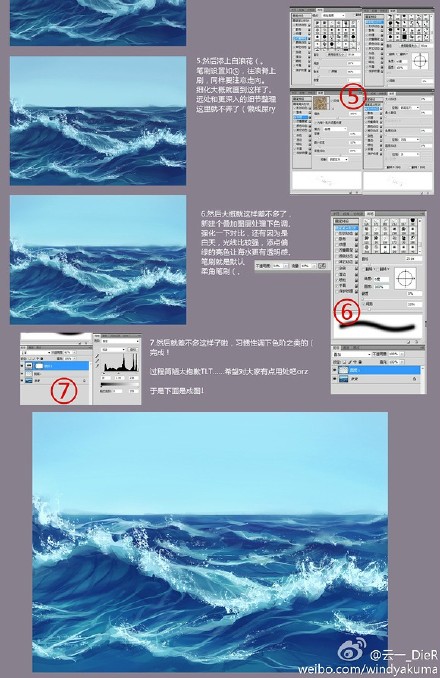Screen dimensions: 440x678
Task: Click lock position icon in step 6 Layers
Action: click(355, 362)
